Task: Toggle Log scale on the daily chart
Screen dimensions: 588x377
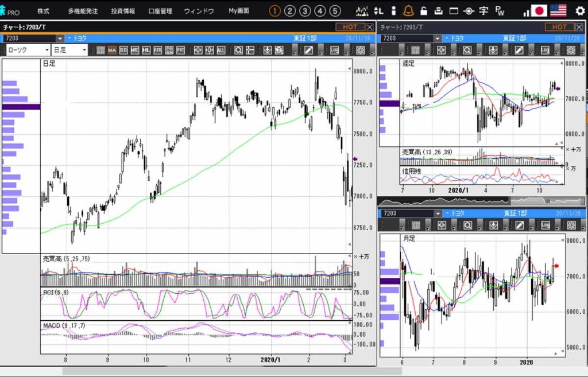Action: pyautogui.click(x=334, y=50)
